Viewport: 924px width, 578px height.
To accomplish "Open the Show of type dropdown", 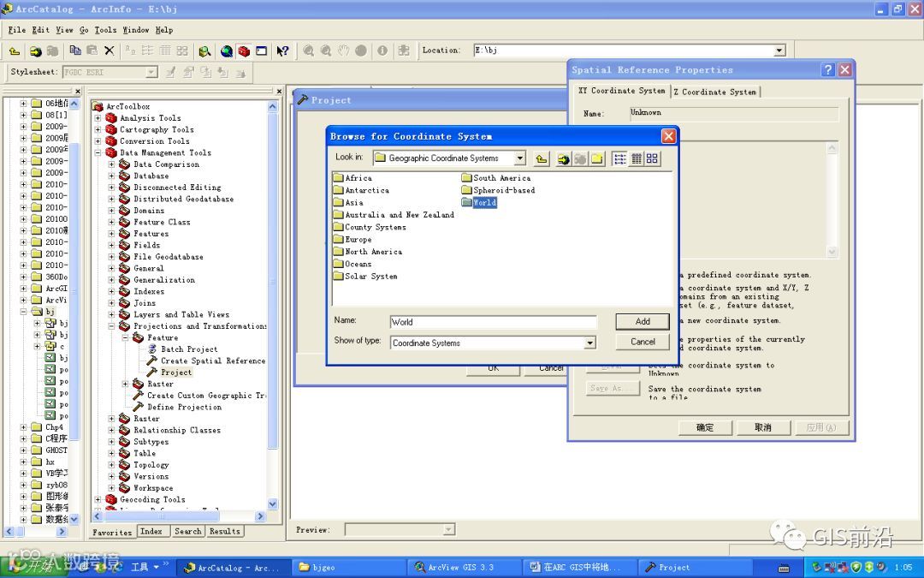I will click(589, 343).
